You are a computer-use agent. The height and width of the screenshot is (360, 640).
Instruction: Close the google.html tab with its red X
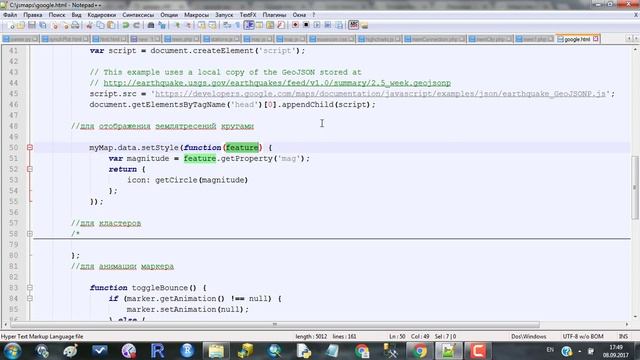[x=596, y=39]
